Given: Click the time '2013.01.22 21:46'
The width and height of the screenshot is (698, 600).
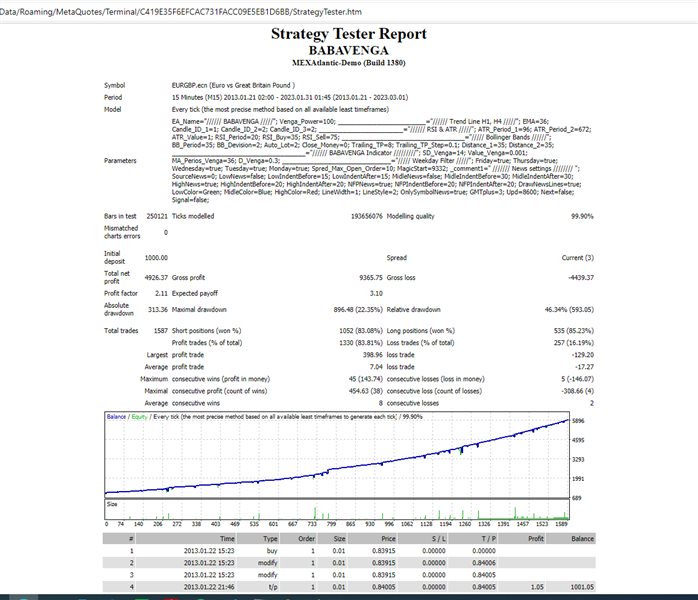Looking at the screenshot, I should pyautogui.click(x=209, y=587).
